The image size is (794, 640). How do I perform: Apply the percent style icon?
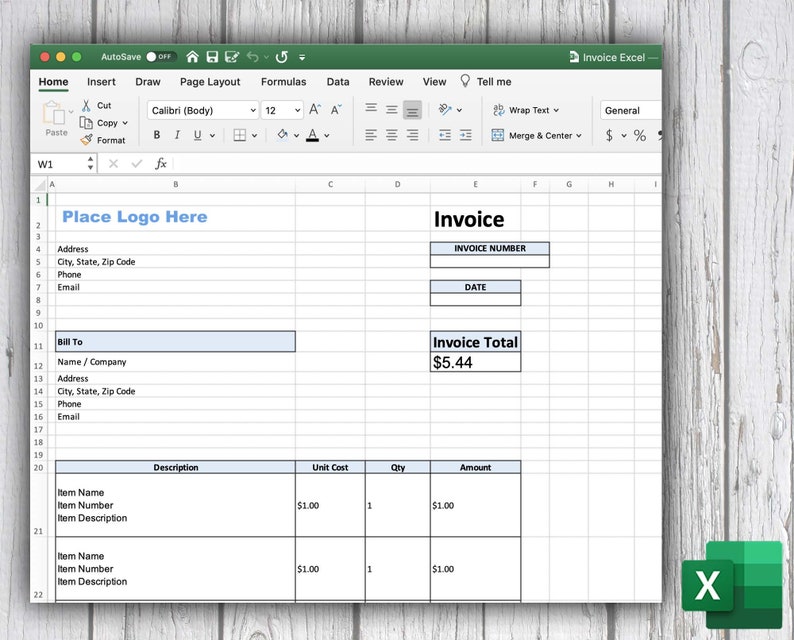coord(640,135)
